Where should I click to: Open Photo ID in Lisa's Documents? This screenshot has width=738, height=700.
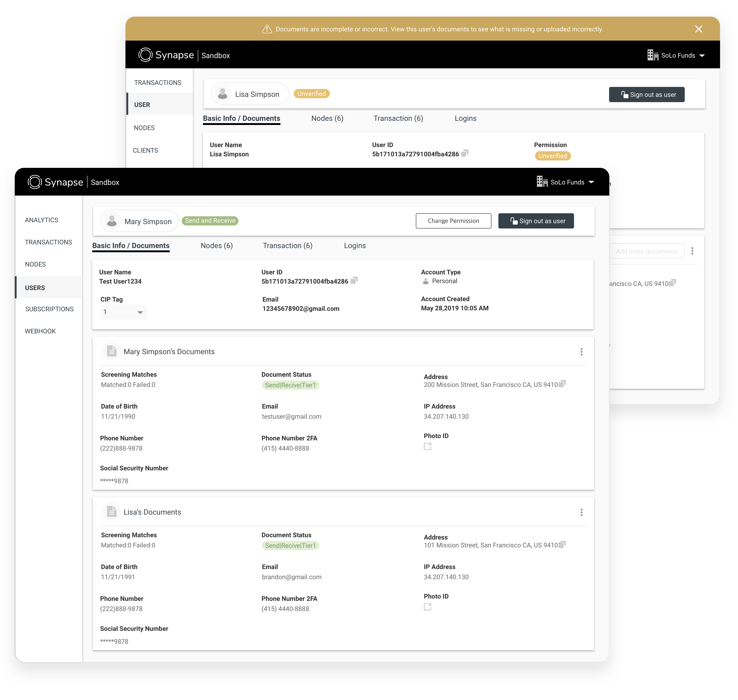coord(427,607)
